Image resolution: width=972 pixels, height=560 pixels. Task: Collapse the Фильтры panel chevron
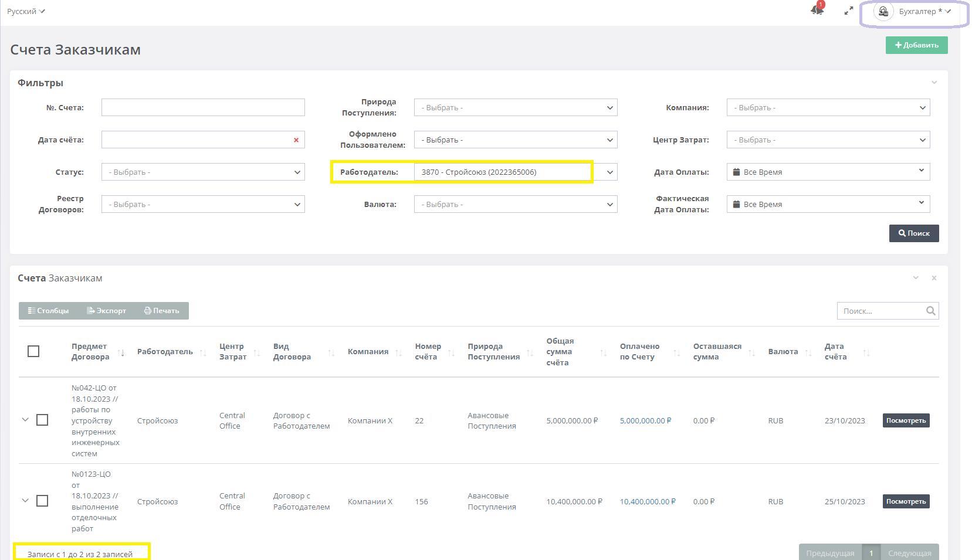tap(934, 83)
